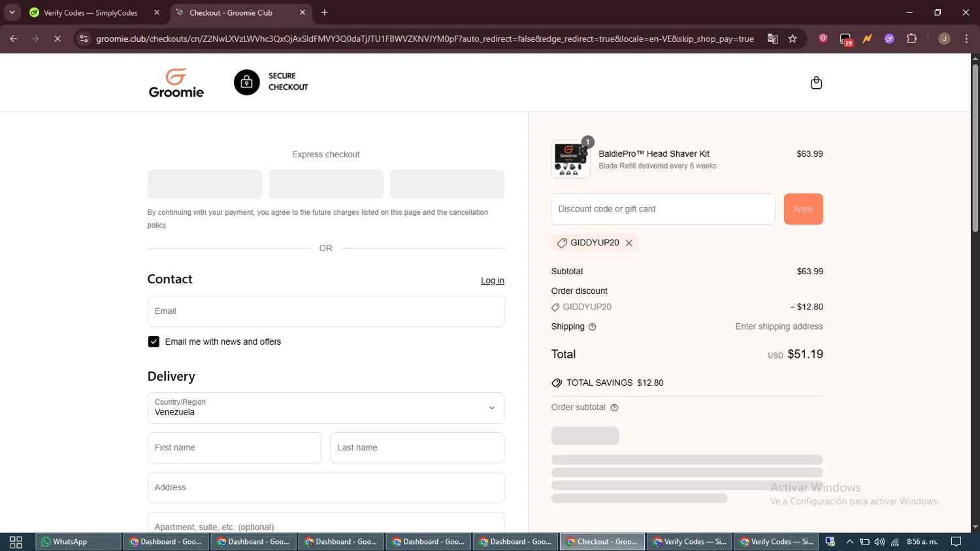Click the purple round extension icon
The height and width of the screenshot is (551, 980).
pyautogui.click(x=889, y=39)
